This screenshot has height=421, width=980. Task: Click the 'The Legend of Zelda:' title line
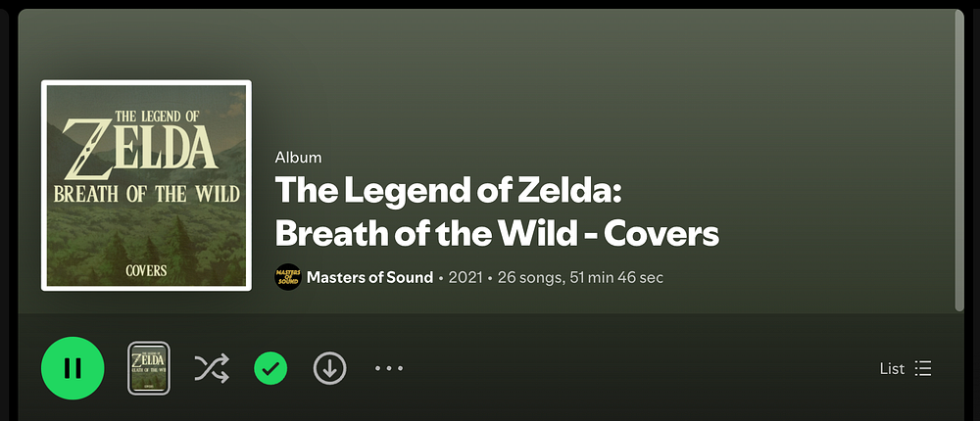coord(448,190)
